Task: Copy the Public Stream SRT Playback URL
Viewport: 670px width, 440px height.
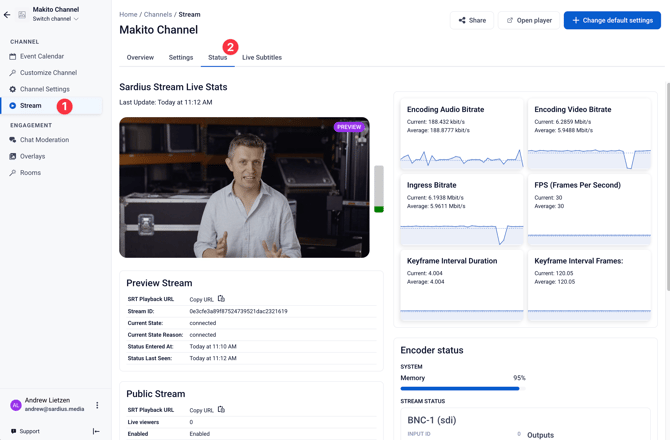Action: pyautogui.click(x=221, y=410)
